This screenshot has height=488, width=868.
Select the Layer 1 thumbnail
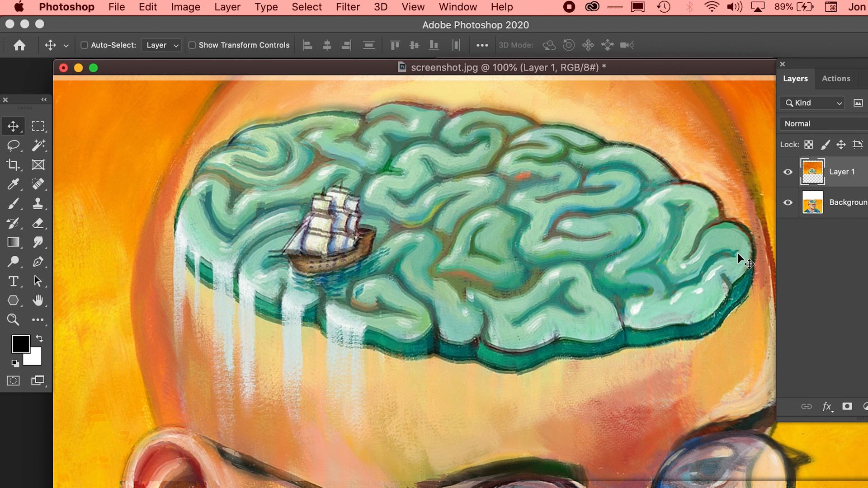pyautogui.click(x=812, y=172)
